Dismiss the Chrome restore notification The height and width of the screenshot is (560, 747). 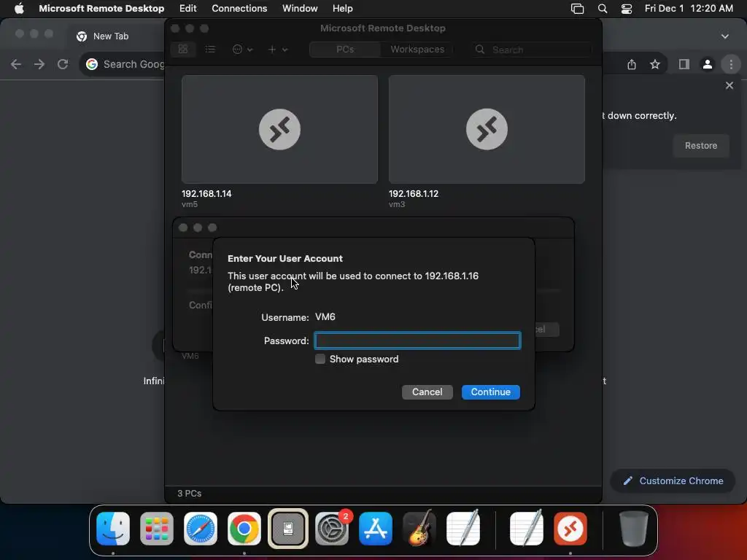tap(729, 86)
